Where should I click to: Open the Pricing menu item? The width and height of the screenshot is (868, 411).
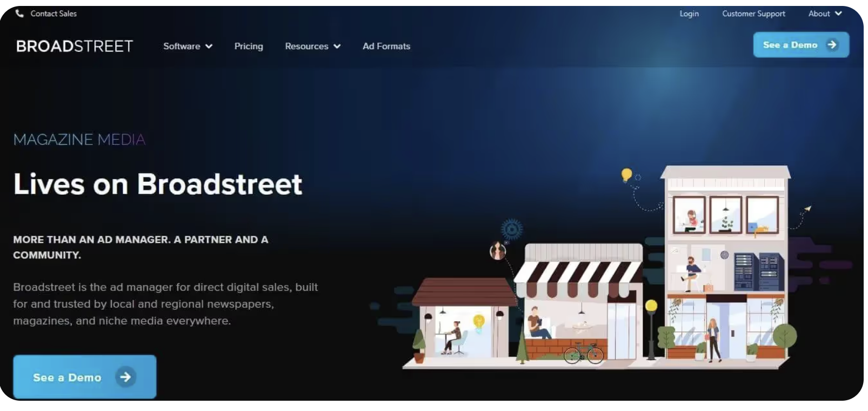click(x=249, y=47)
